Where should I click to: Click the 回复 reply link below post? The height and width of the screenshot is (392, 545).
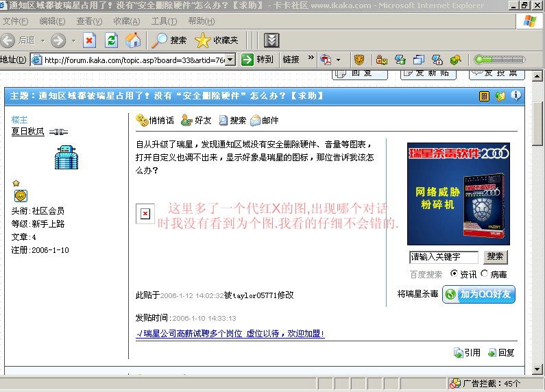click(x=501, y=353)
